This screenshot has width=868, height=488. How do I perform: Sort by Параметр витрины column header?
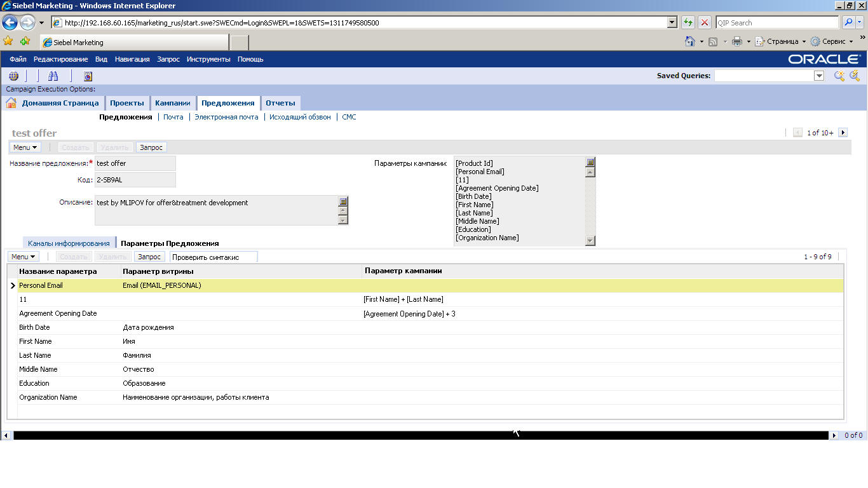tap(158, 271)
